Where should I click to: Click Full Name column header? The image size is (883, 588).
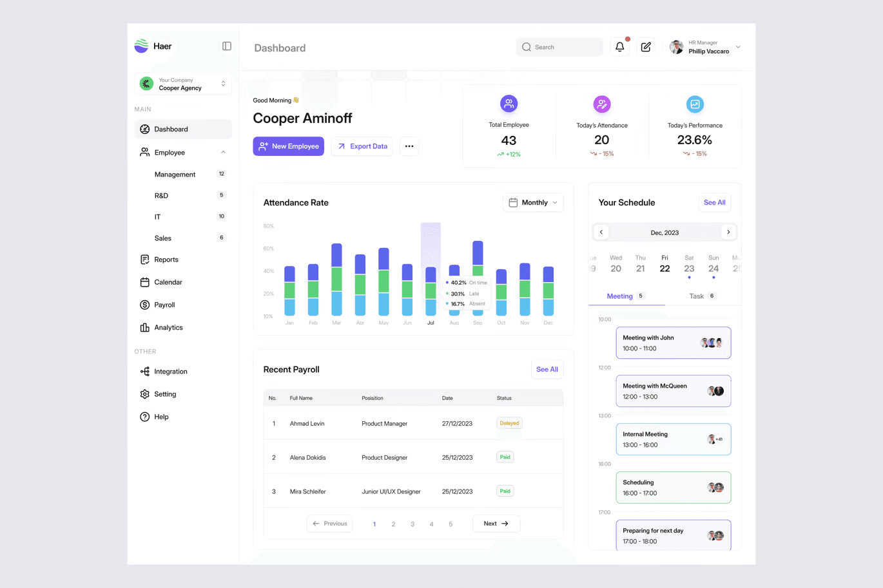(x=301, y=398)
